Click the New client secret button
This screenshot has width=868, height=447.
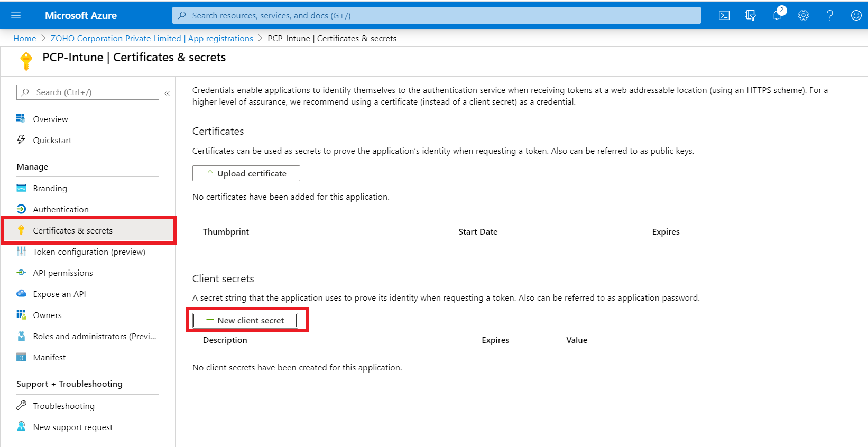click(x=245, y=320)
